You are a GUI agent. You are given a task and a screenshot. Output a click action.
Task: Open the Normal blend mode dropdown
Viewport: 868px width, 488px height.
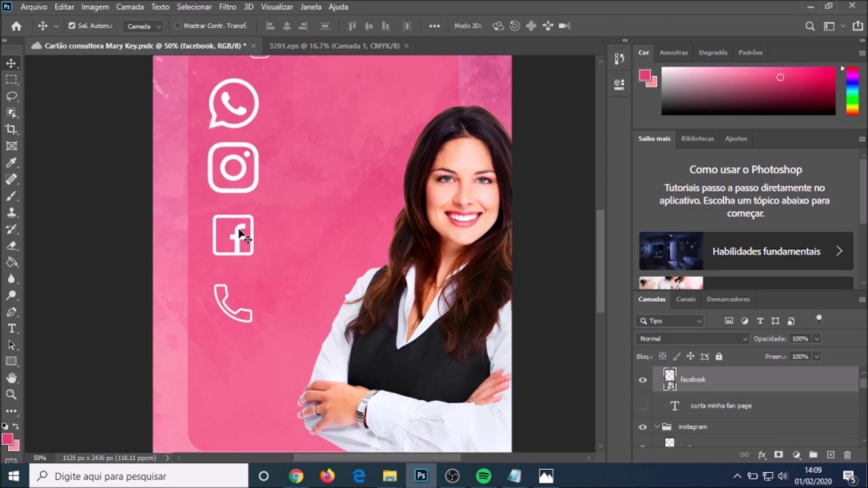click(692, 338)
